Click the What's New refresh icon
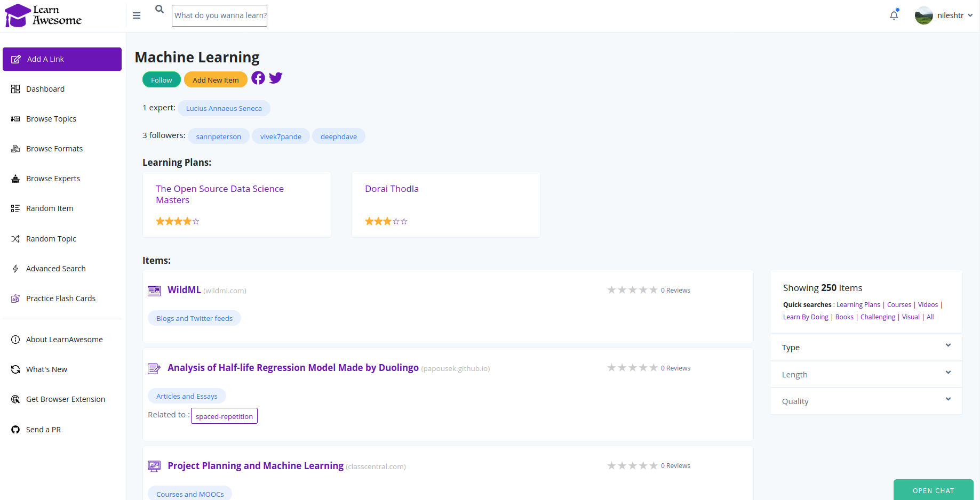The image size is (980, 500). click(x=15, y=369)
